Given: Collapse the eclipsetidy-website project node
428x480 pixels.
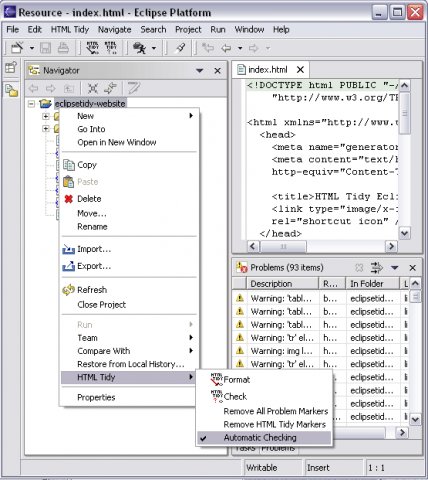Looking at the screenshot, I should pyautogui.click(x=31, y=104).
